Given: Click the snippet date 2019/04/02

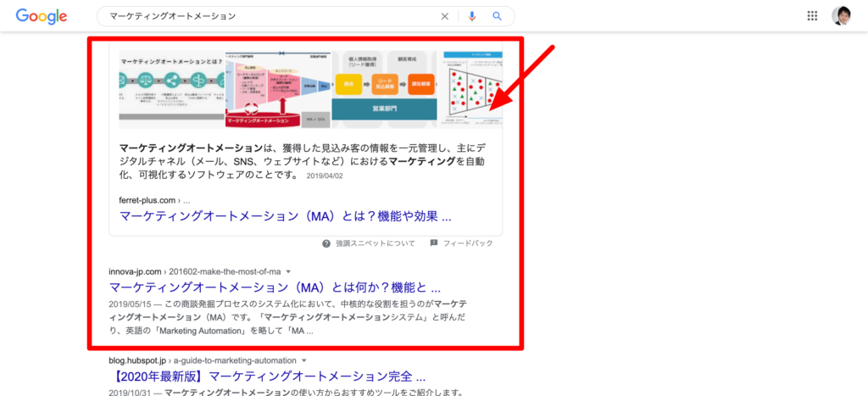Looking at the screenshot, I should click(x=325, y=176).
